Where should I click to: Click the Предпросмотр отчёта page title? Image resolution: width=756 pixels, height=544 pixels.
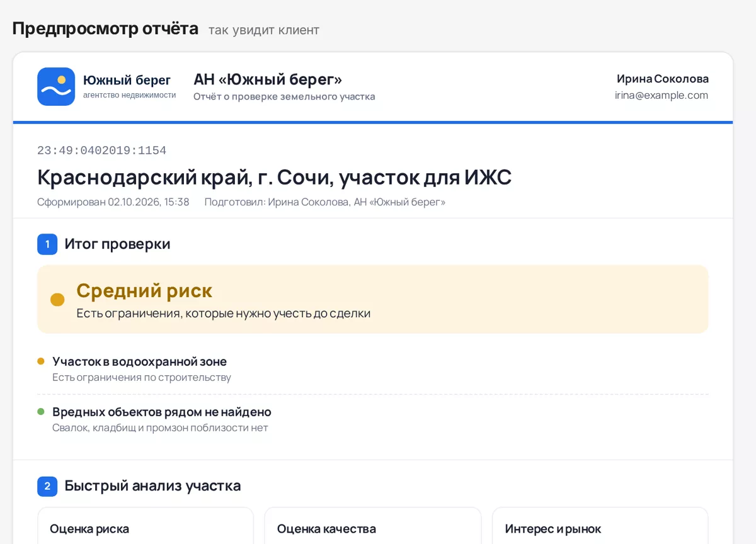click(x=105, y=28)
